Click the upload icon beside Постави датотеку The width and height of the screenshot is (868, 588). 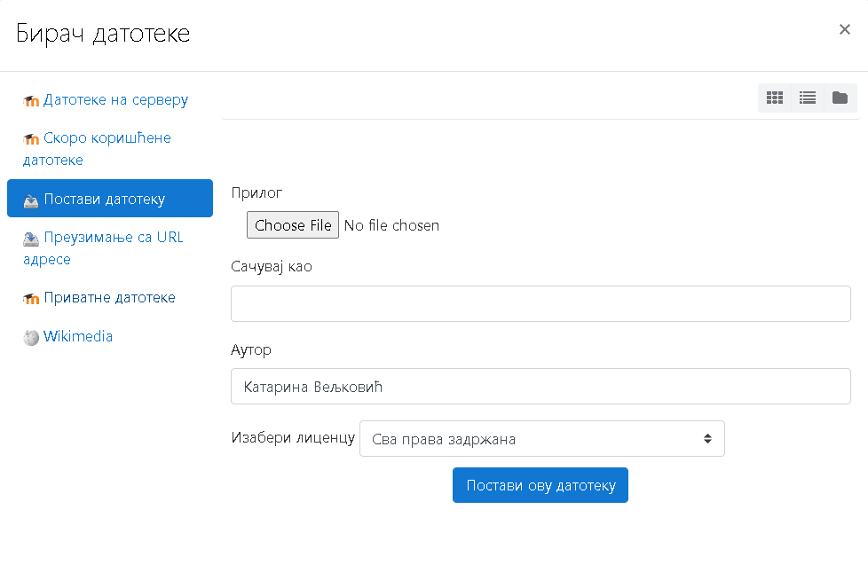point(31,200)
